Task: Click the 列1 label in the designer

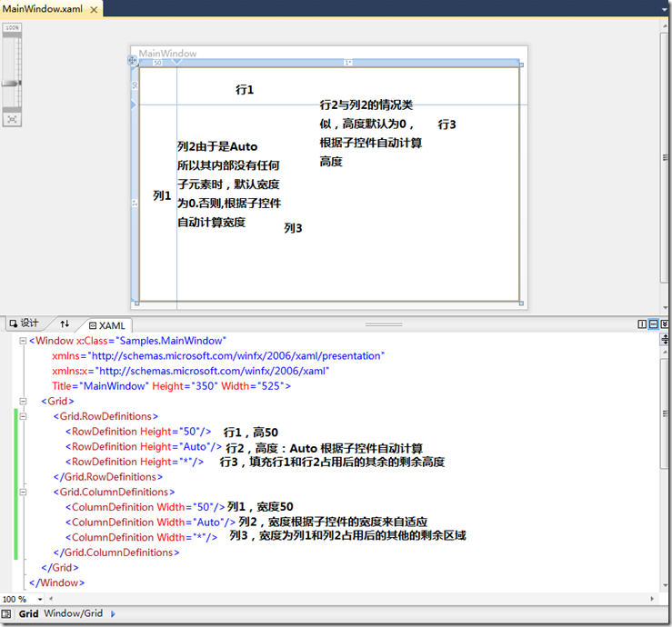Action: tap(162, 195)
